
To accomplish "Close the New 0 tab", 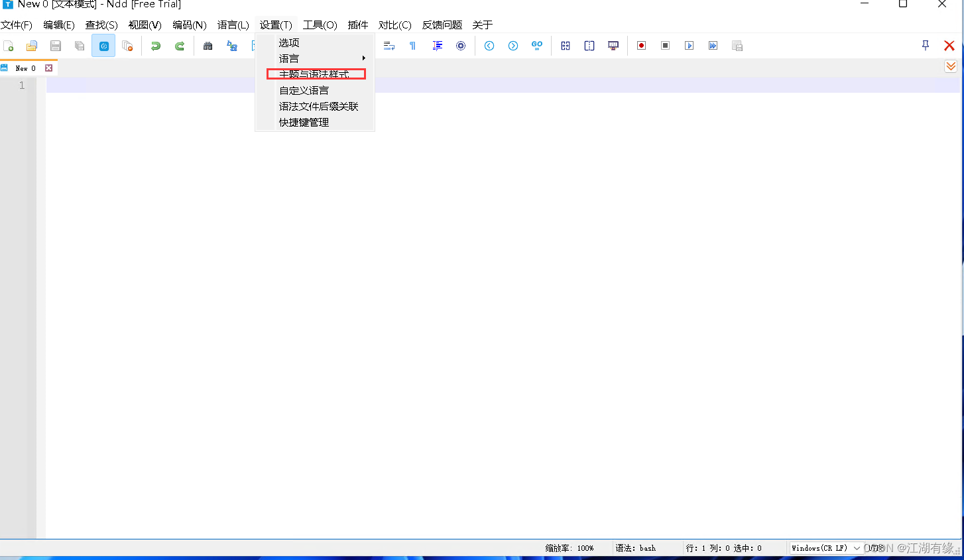I will (48, 68).
